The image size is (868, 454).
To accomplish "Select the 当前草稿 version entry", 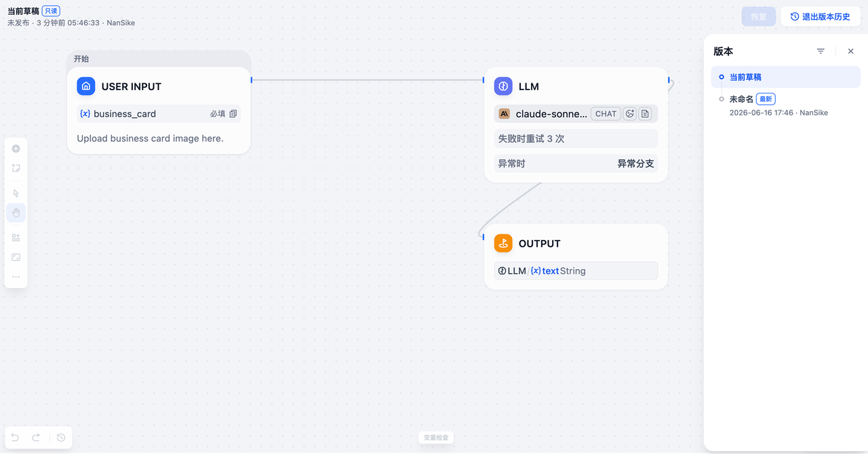I will point(786,77).
